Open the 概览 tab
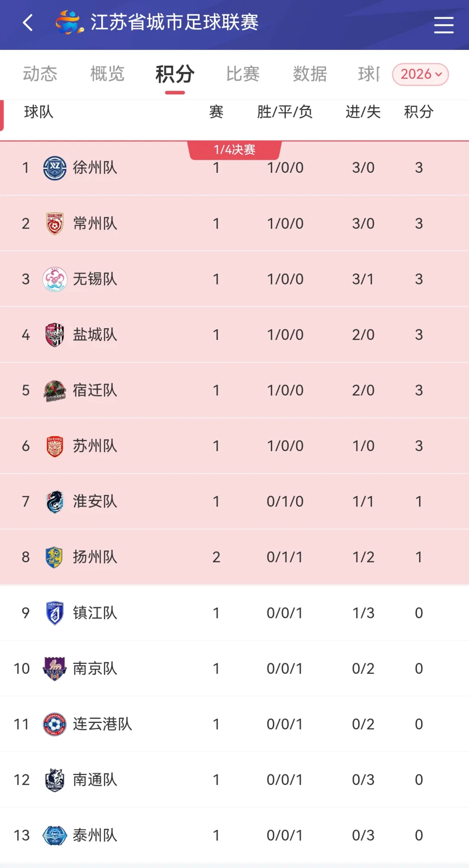Image resolution: width=469 pixels, height=868 pixels. tap(107, 74)
